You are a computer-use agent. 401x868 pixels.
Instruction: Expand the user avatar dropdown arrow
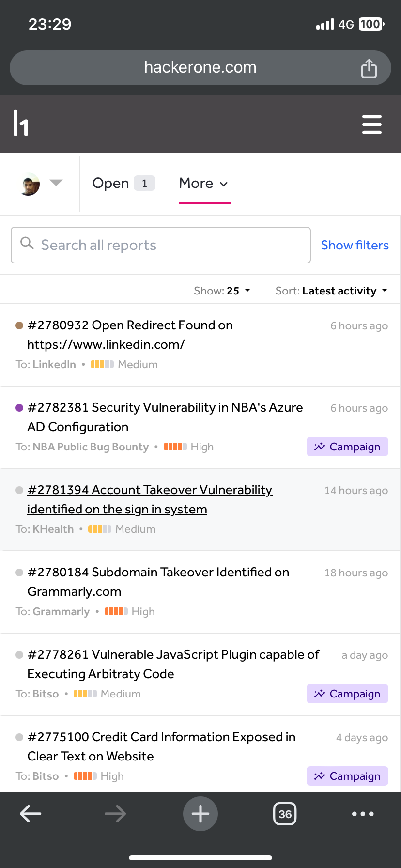[x=56, y=183]
